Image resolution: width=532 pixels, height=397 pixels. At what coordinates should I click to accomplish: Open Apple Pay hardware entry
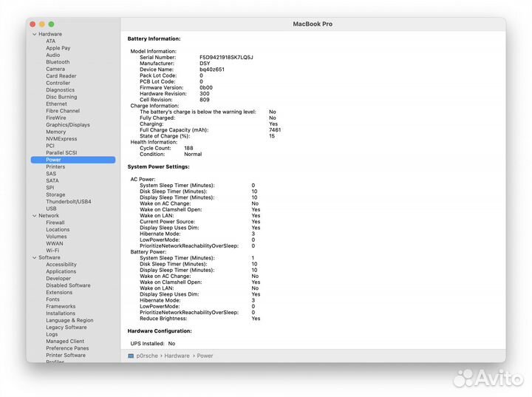pos(58,48)
